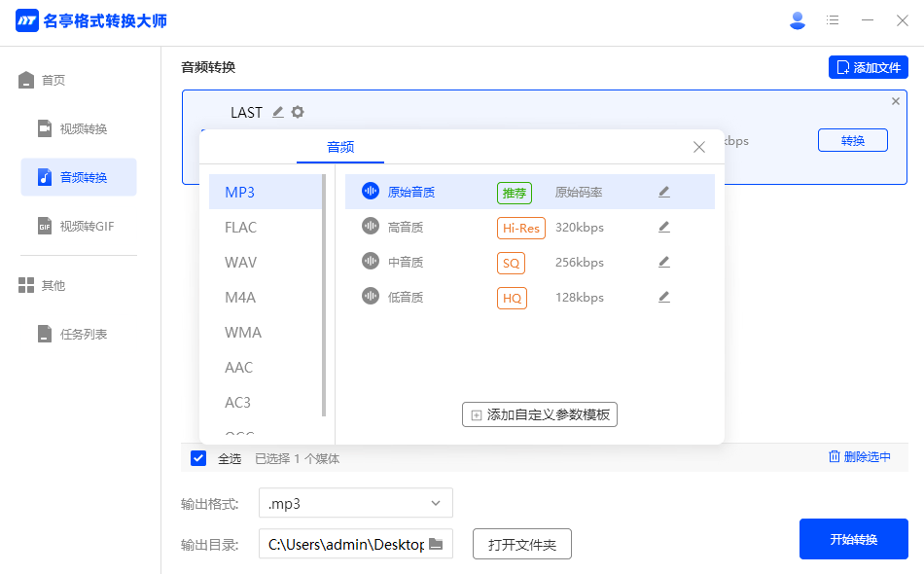This screenshot has height=574, width=924.
Task: Choose FLAC from the format list
Action: [241, 228]
